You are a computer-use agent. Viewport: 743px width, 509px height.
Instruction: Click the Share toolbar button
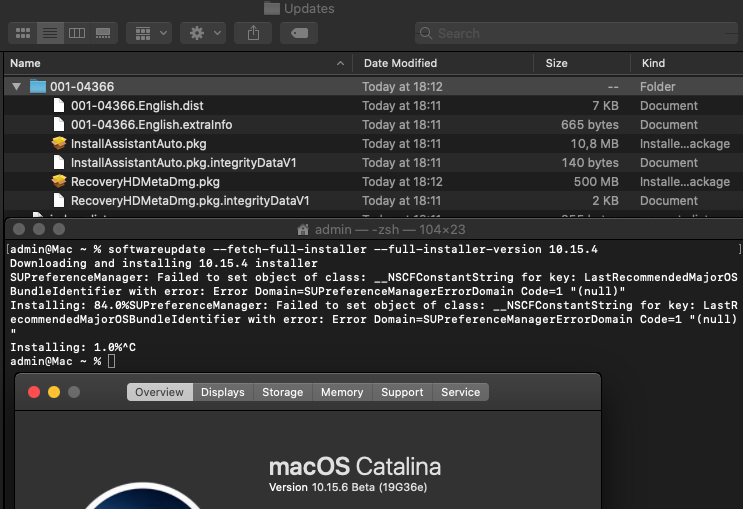click(x=253, y=33)
